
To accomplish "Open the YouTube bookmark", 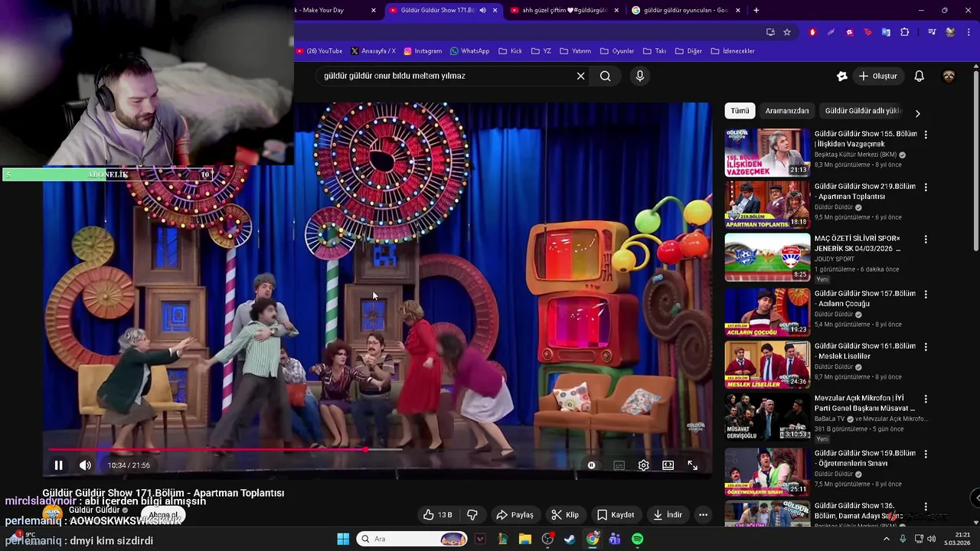I will 319,51.
